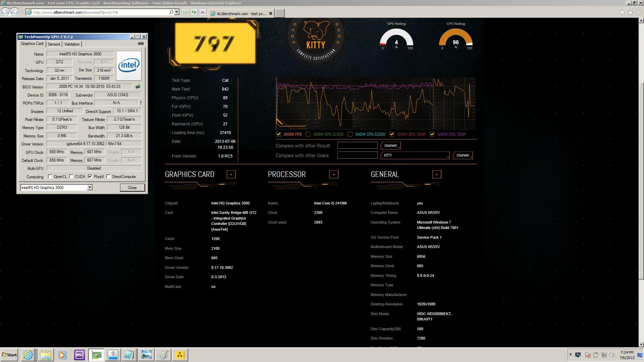Viewport: 644px width, 362px height.
Task: Click the Show desktop button in taskbar
Action: [640, 355]
